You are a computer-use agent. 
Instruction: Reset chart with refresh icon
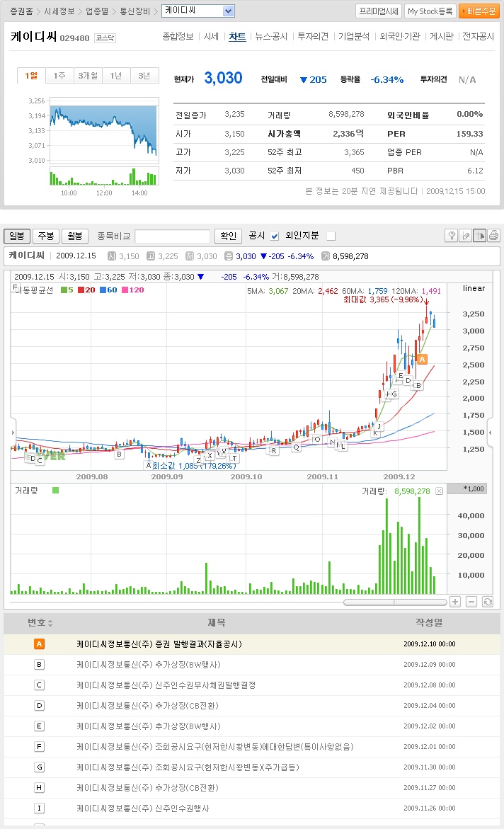point(488,602)
